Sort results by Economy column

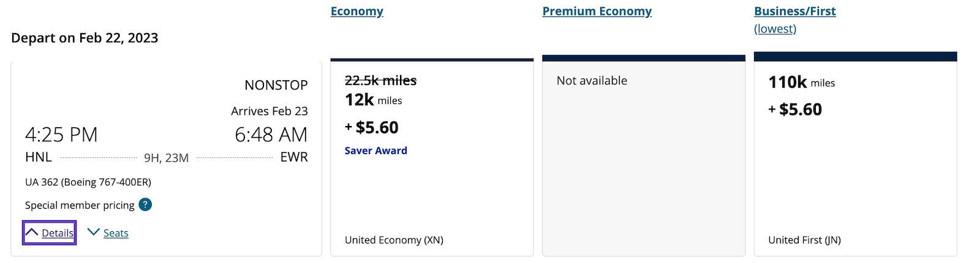(x=357, y=11)
